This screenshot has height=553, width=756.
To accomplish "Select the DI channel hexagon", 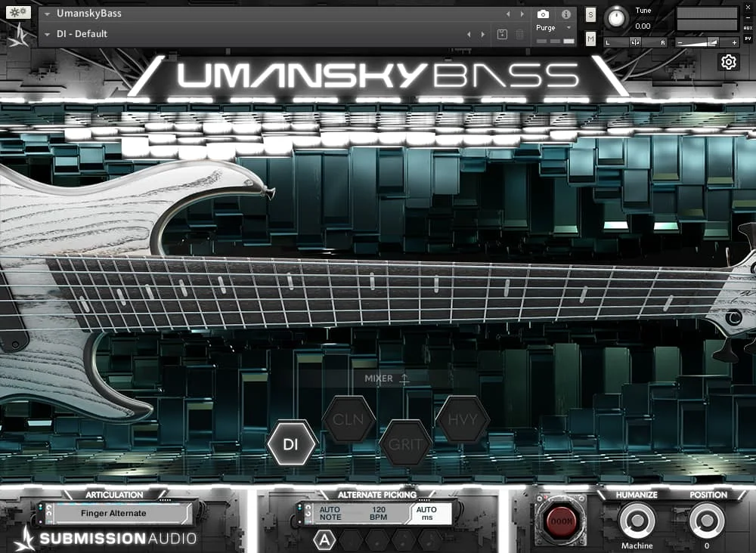I will click(x=292, y=443).
